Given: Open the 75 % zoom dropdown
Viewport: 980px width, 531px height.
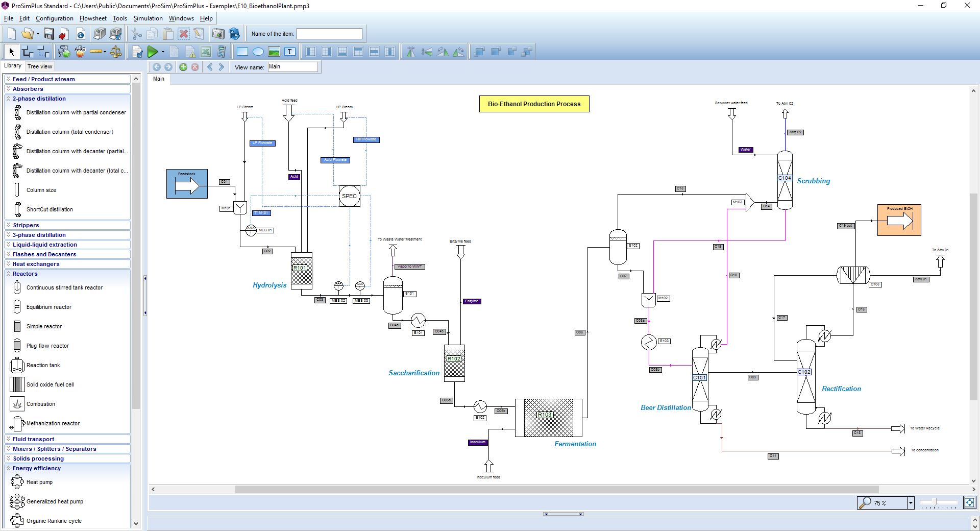Looking at the screenshot, I should coord(910,503).
